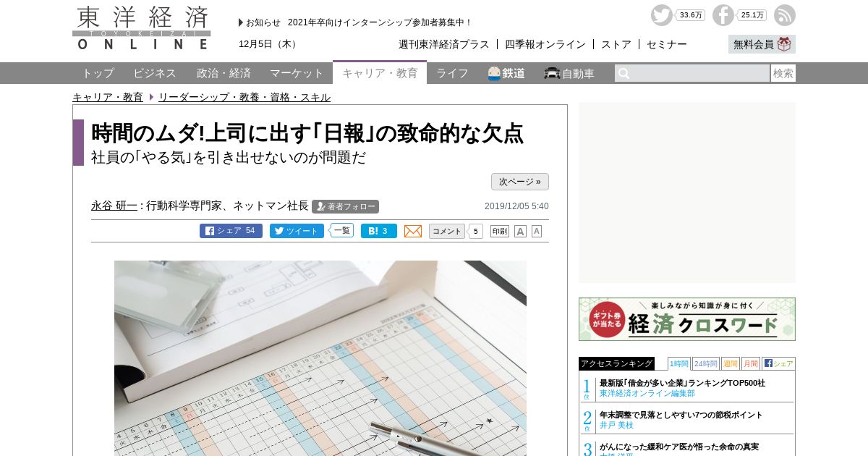Open 井戸 美枝 author link

616,425
